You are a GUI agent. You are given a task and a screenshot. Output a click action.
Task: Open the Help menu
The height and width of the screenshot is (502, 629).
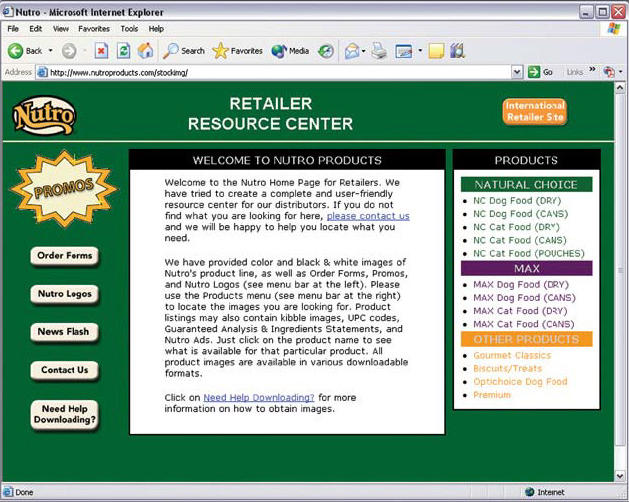[x=156, y=29]
